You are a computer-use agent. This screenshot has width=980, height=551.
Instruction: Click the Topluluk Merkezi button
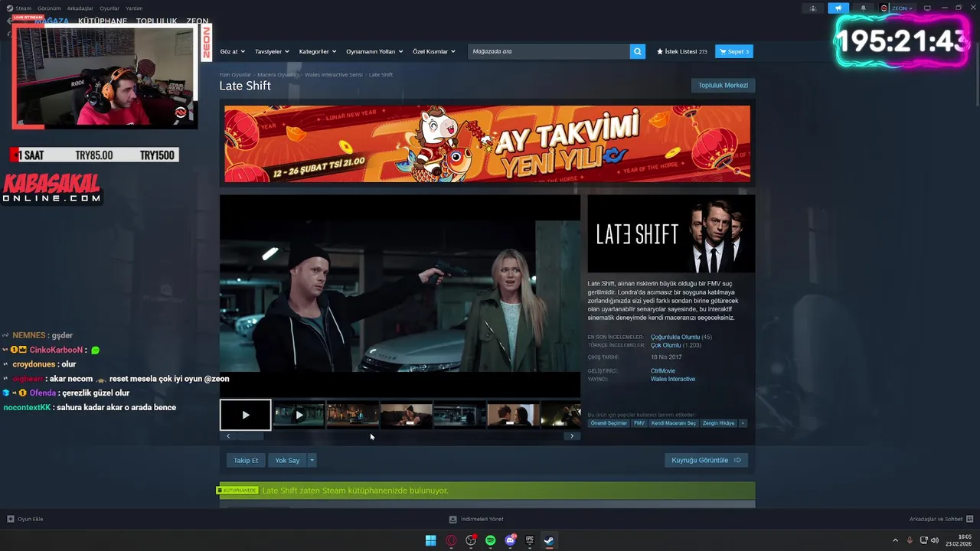pos(723,85)
